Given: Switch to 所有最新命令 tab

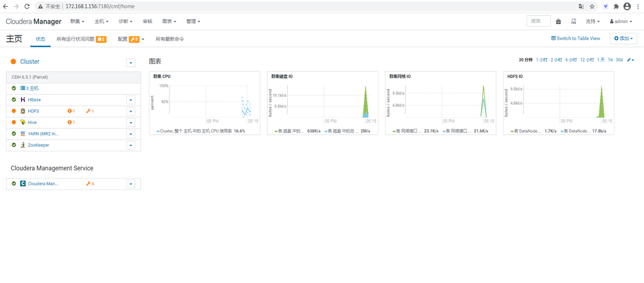Looking at the screenshot, I should coord(170,39).
